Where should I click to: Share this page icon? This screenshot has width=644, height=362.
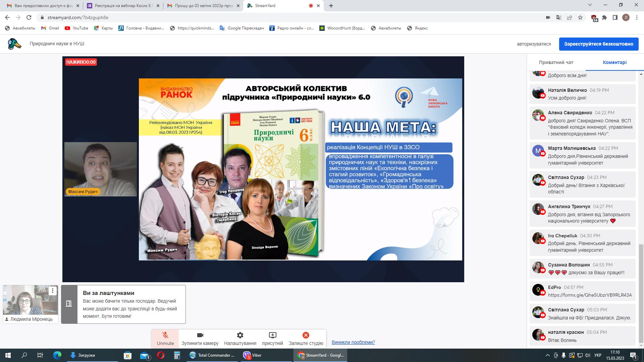click(570, 17)
